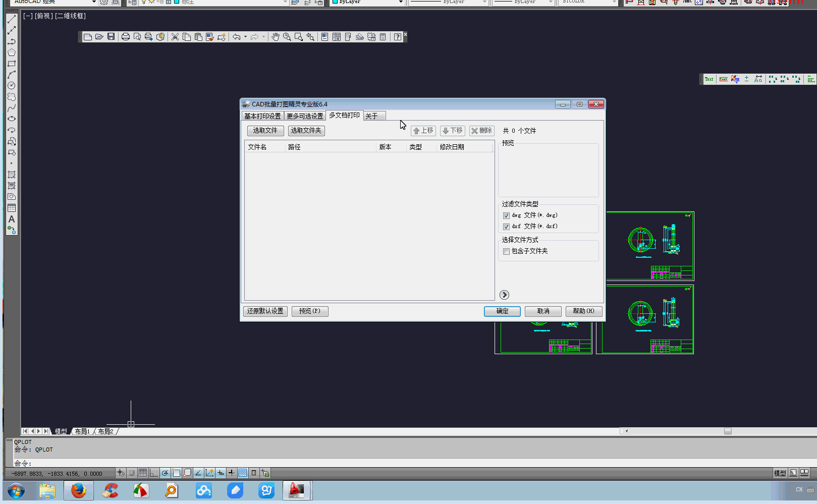817x504 pixels.
Task: Click the round arrow expander in dialog
Action: tap(504, 295)
